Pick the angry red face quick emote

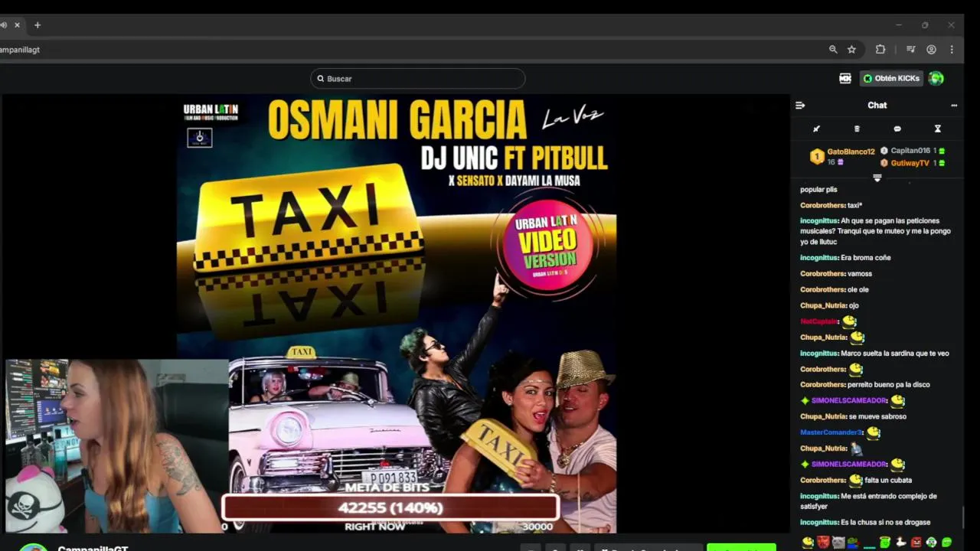point(916,543)
